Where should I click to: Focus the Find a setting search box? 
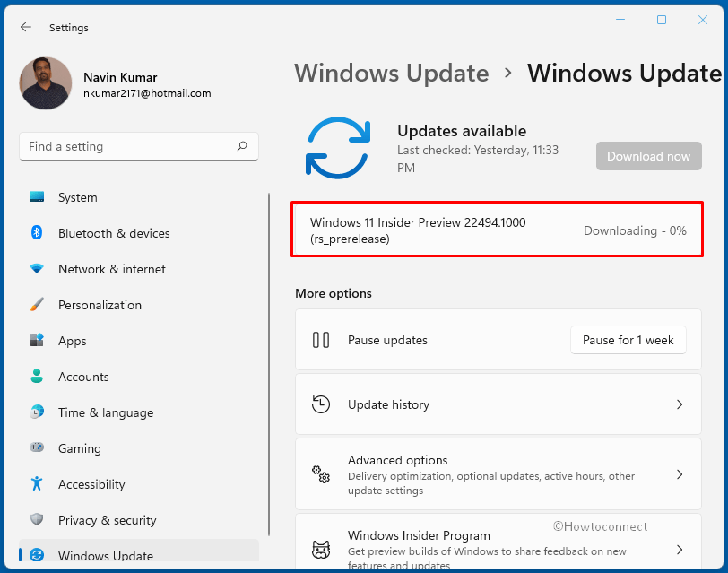(x=139, y=146)
